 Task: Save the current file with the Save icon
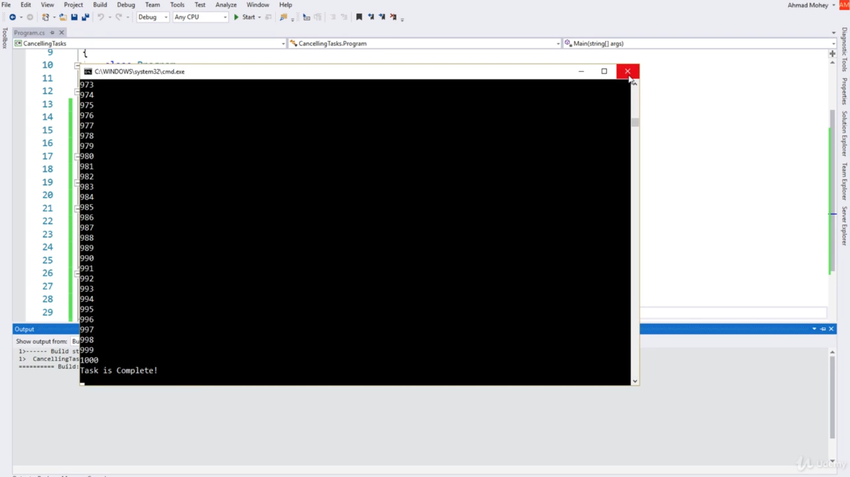coord(74,17)
